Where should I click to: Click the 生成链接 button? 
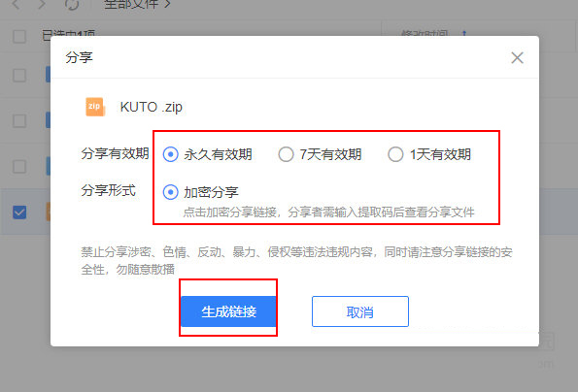(x=228, y=311)
